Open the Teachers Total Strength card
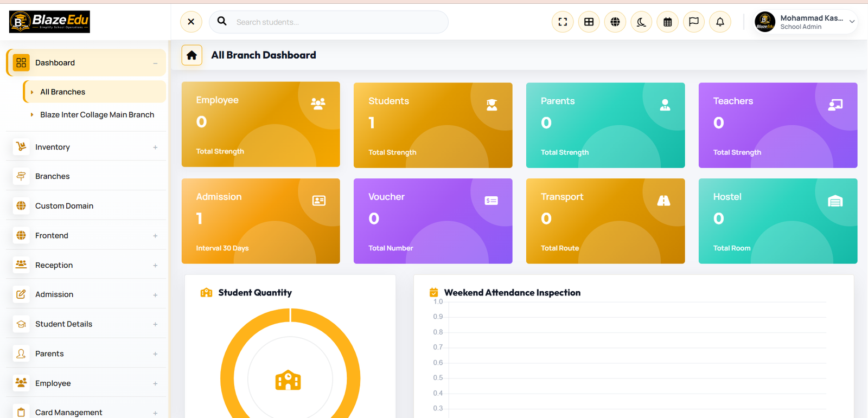The height and width of the screenshot is (418, 868). pyautogui.click(x=778, y=125)
